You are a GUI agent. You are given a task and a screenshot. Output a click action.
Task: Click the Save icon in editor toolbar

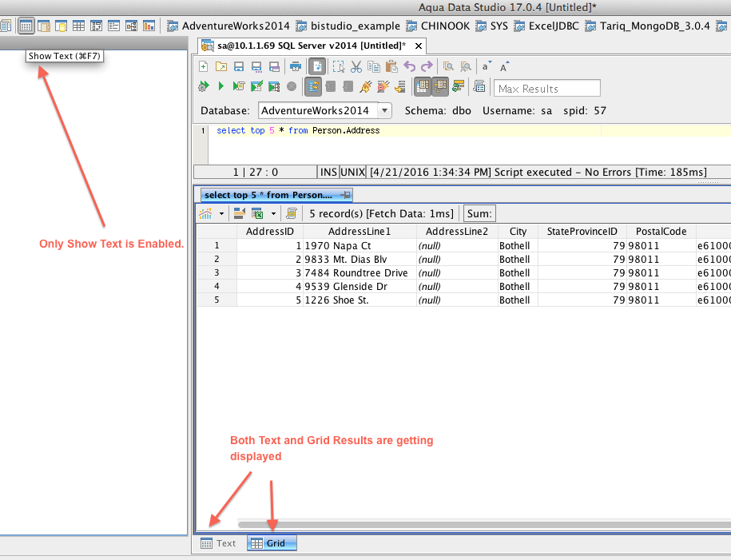click(x=239, y=66)
